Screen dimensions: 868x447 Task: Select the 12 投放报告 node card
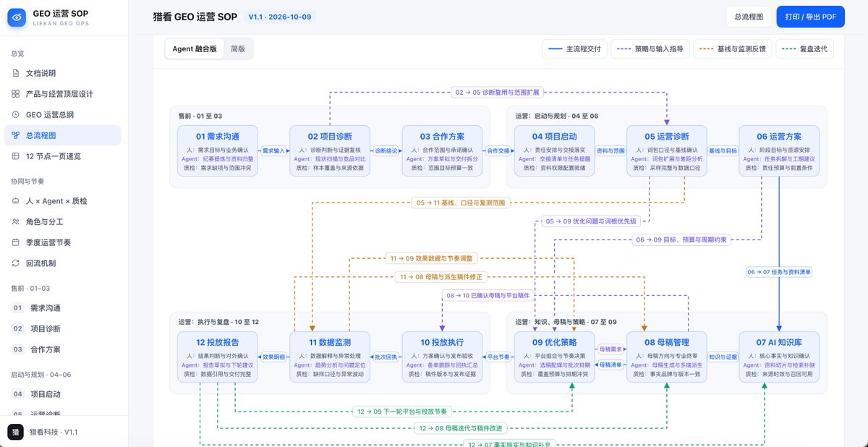tap(218, 356)
